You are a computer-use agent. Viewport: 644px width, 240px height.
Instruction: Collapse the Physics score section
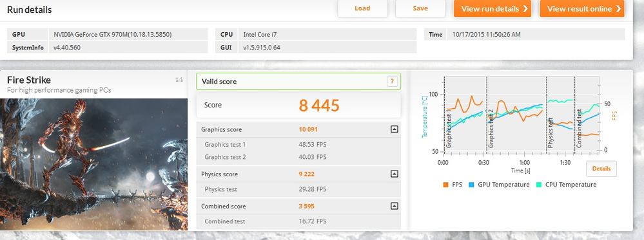coord(395,174)
